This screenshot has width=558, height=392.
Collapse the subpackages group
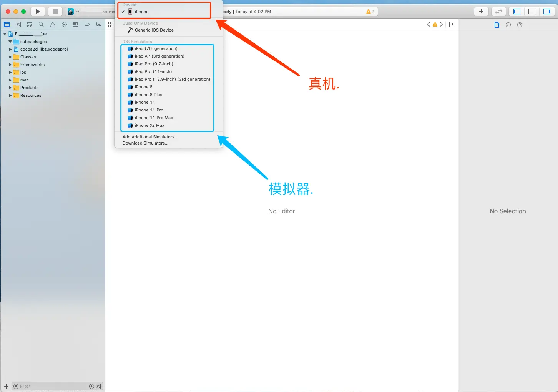(10, 42)
